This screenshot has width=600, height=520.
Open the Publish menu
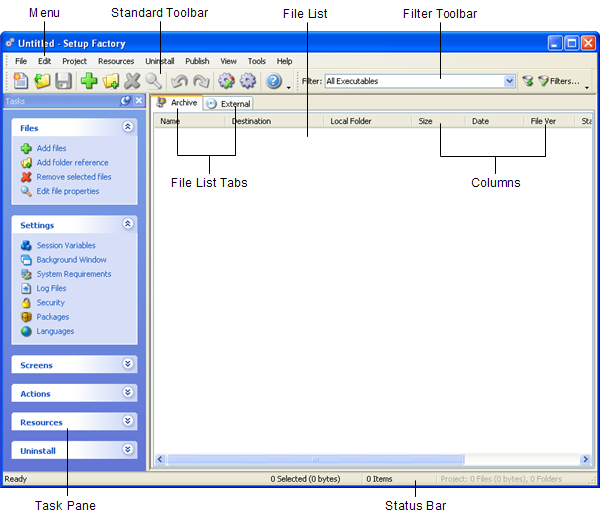(x=197, y=61)
